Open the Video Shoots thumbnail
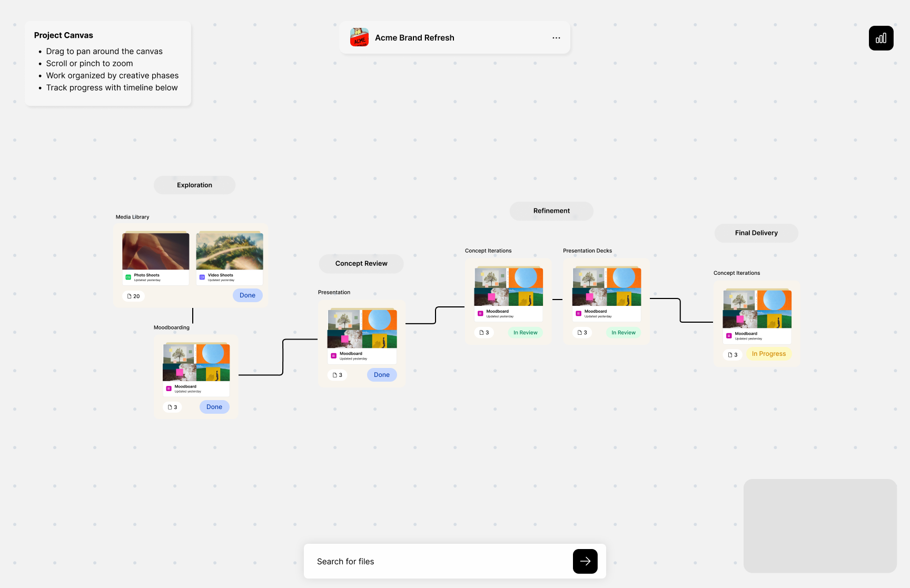The image size is (910, 588). pyautogui.click(x=230, y=251)
